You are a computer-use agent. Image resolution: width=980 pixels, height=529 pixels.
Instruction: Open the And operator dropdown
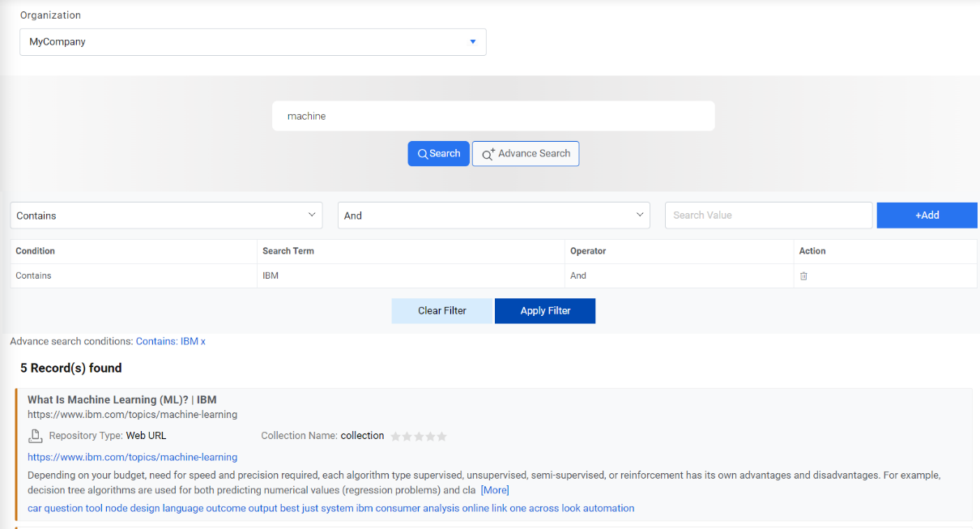tap(493, 215)
